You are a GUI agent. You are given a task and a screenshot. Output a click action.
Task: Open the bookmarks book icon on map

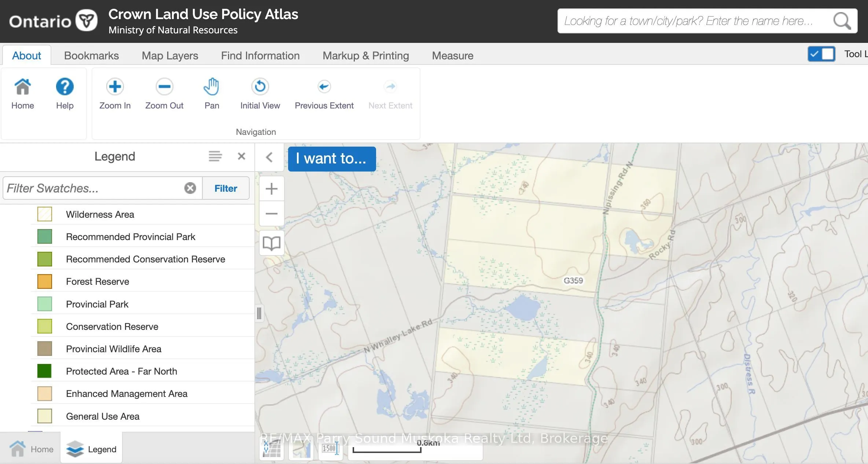[272, 243]
